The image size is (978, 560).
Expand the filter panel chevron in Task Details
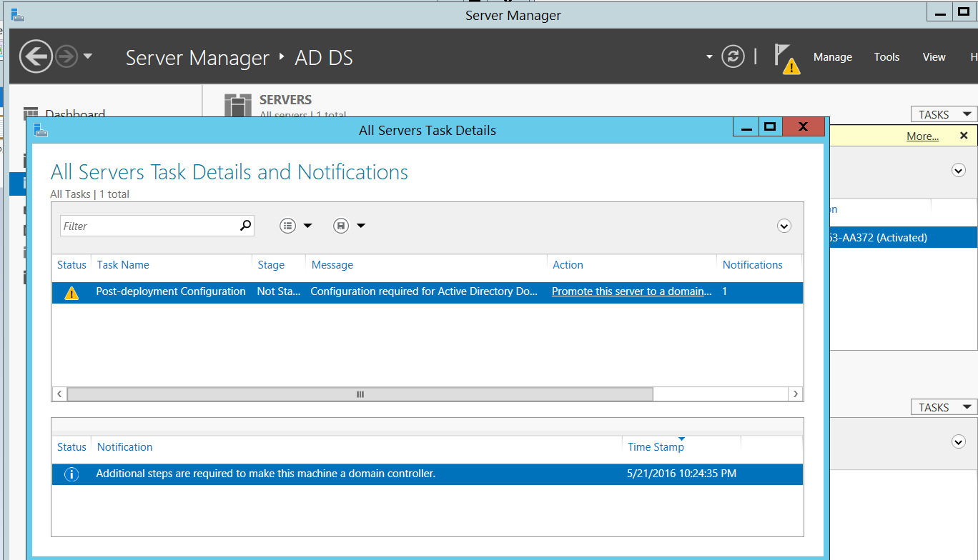pyautogui.click(x=784, y=226)
